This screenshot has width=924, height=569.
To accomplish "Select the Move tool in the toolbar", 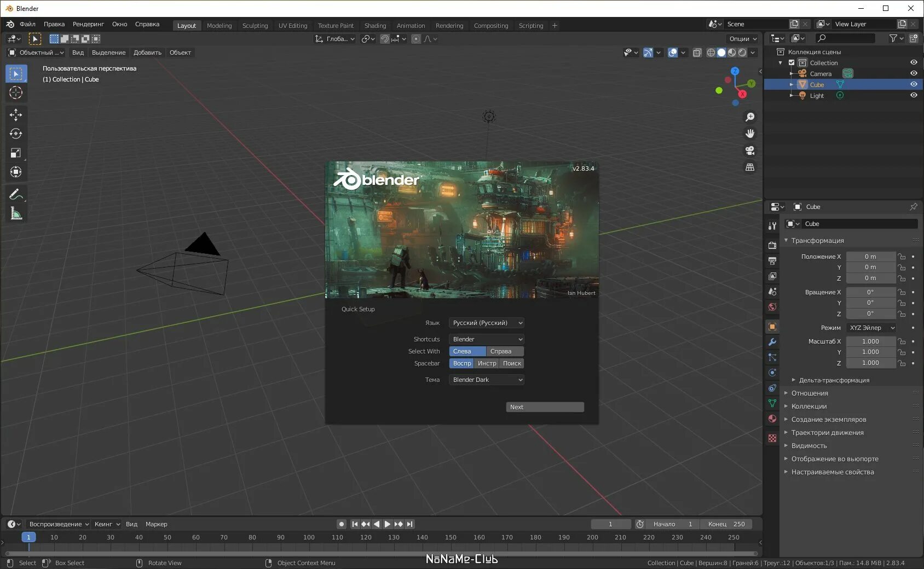I will (16, 114).
